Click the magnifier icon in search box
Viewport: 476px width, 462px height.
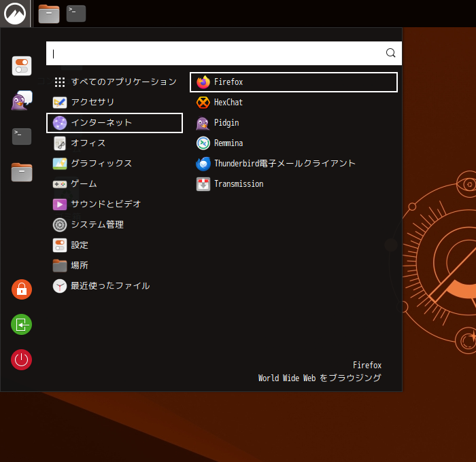click(x=390, y=53)
